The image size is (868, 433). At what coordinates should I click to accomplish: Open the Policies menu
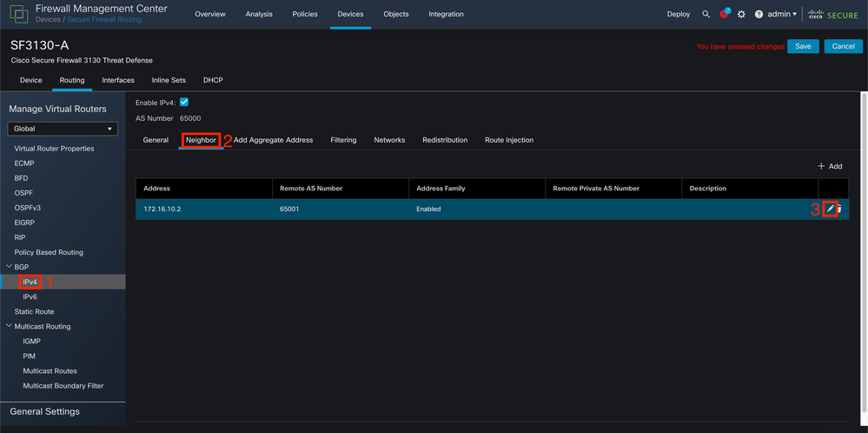click(x=306, y=15)
